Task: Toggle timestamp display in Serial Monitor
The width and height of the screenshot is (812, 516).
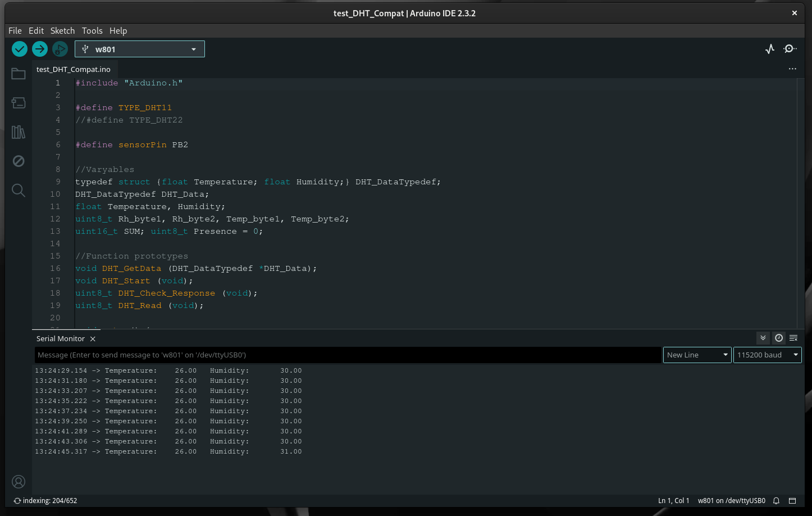Action: [x=779, y=338]
